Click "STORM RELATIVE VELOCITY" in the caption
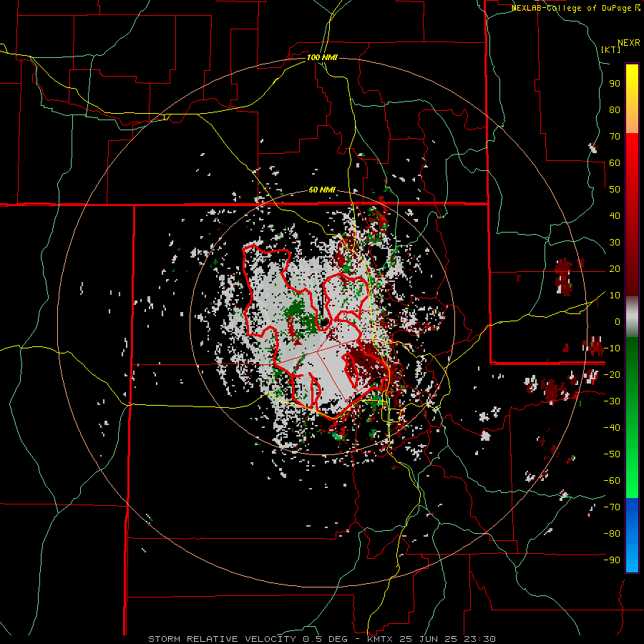 pyautogui.click(x=222, y=639)
